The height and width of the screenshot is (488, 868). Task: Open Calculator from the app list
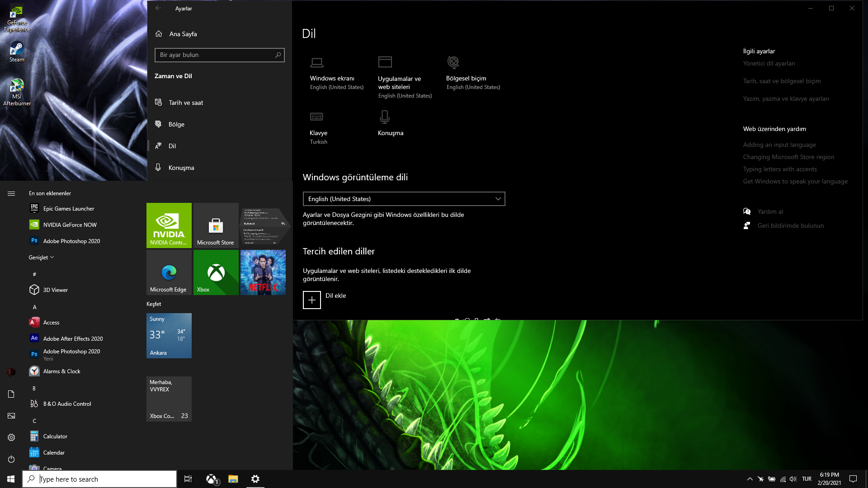(55, 436)
